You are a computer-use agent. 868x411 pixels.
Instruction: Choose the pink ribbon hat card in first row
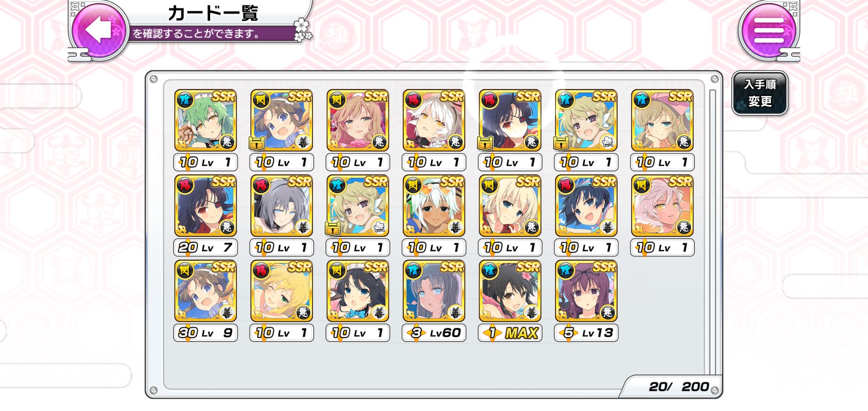click(x=662, y=120)
